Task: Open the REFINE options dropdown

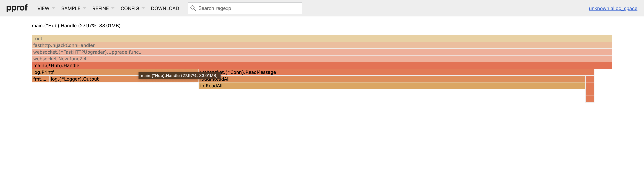Action: point(101,8)
